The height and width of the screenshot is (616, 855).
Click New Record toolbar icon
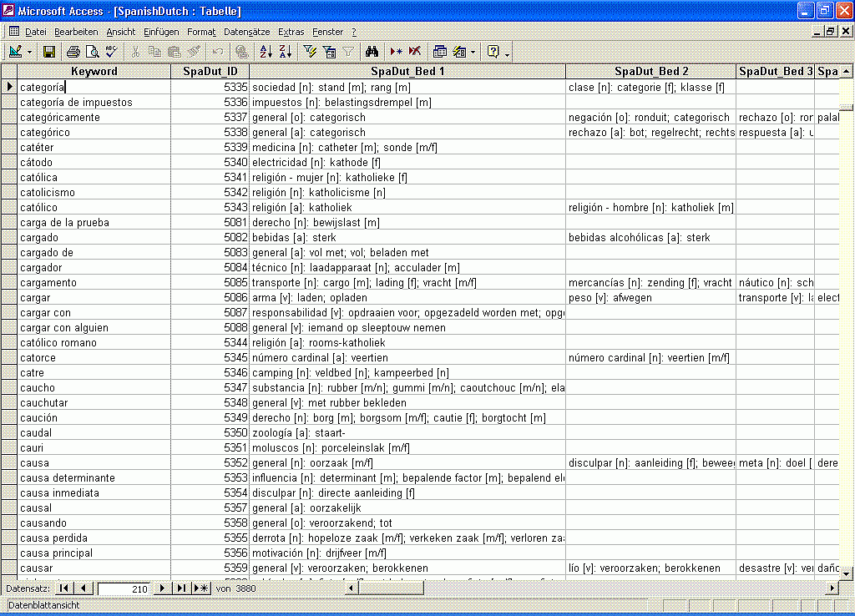pyautogui.click(x=397, y=52)
